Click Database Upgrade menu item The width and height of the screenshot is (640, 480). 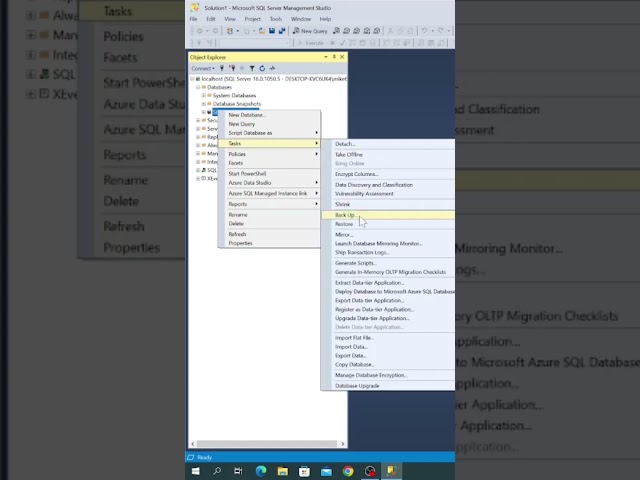coord(388,386)
